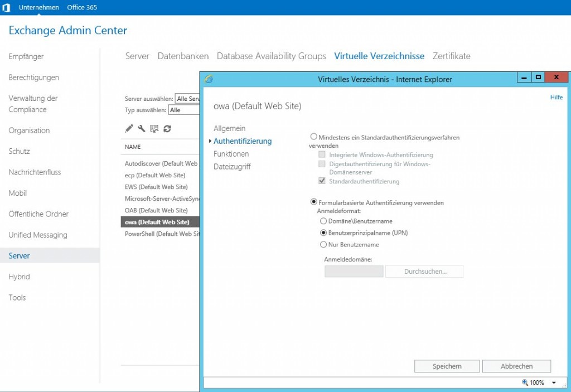This screenshot has height=392, width=571.
Task: Choose 'Domäne\Benutzername' sign-in format
Action: point(323,221)
